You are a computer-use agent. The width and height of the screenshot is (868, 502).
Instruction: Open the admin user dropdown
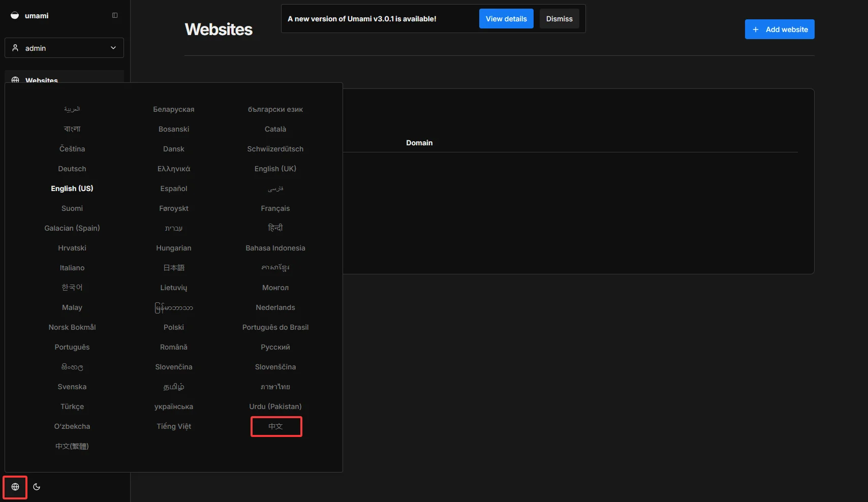(64, 48)
